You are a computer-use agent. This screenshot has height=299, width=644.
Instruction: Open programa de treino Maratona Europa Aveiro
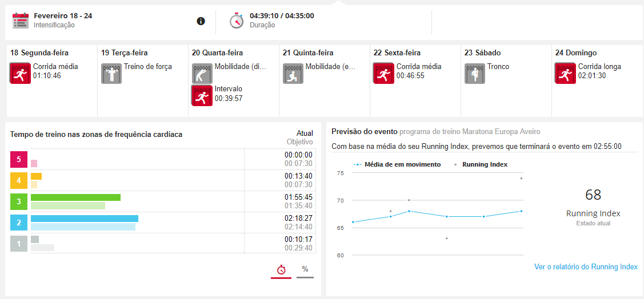tap(470, 132)
